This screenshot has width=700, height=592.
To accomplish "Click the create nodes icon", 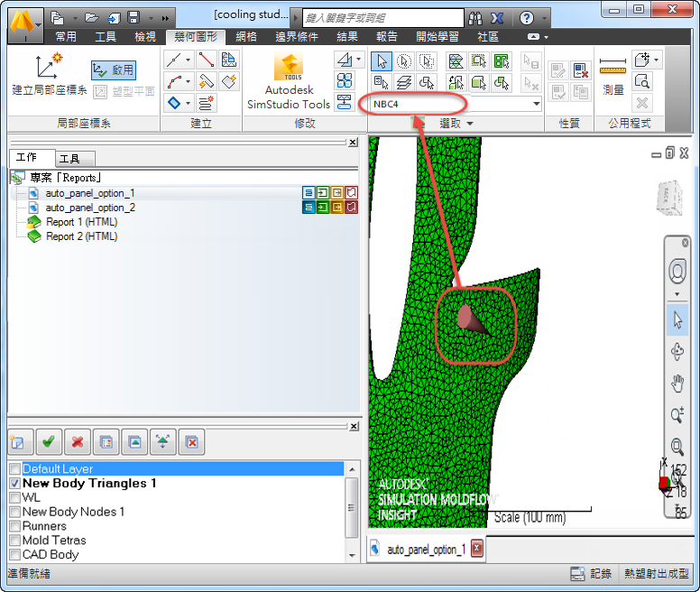I will tap(174, 60).
